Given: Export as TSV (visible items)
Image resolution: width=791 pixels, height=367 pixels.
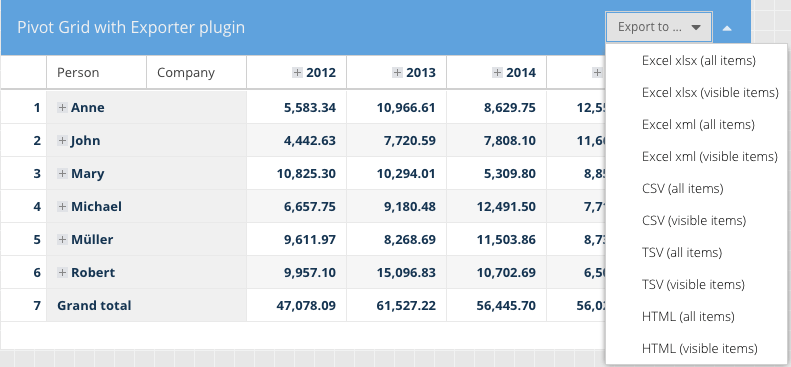Looking at the screenshot, I should 697,285.
